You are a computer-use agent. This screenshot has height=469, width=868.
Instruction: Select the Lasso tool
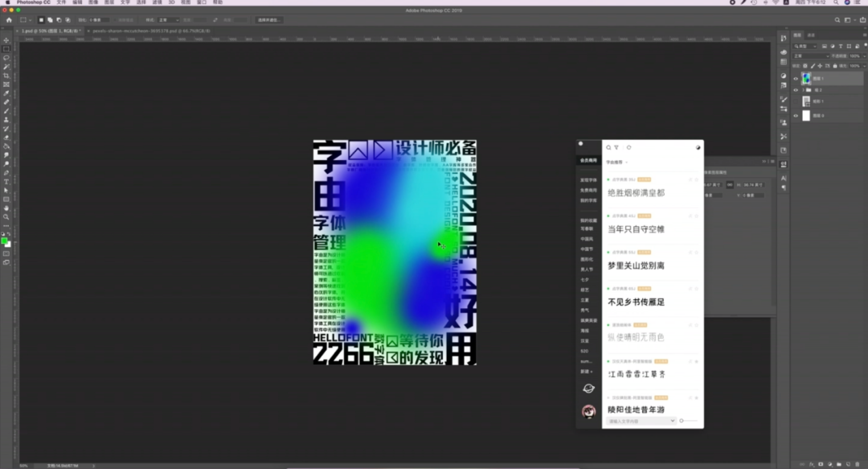tap(6, 58)
